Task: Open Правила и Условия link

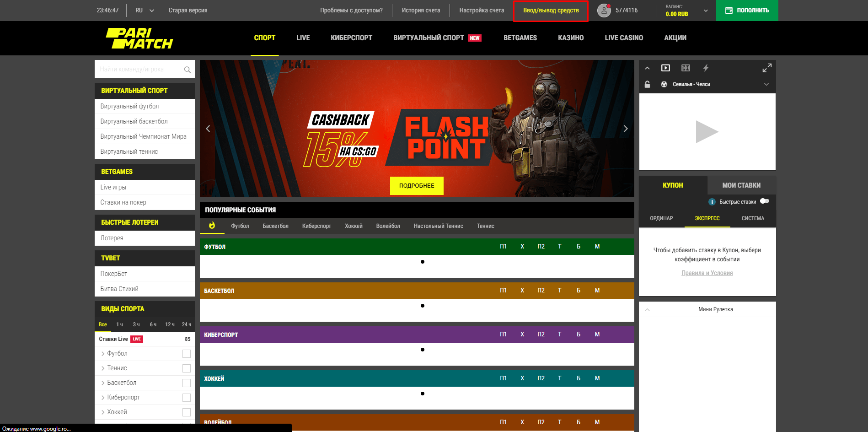Action: [707, 273]
